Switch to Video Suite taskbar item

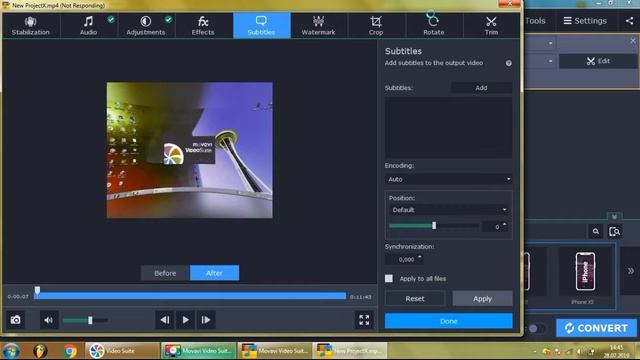click(x=122, y=351)
